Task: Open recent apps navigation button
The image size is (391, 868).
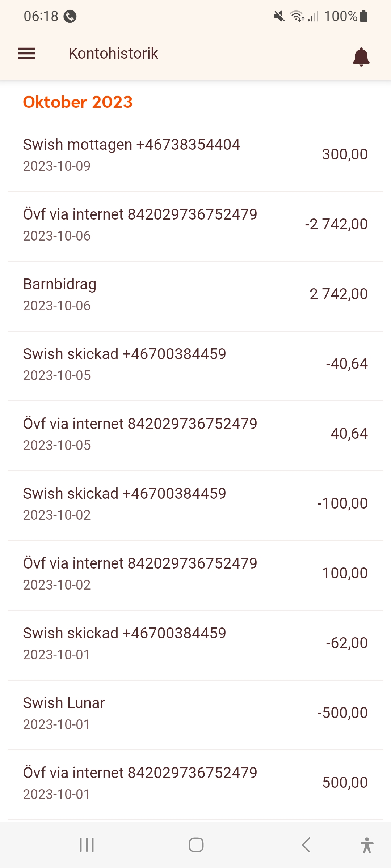Action: click(87, 845)
